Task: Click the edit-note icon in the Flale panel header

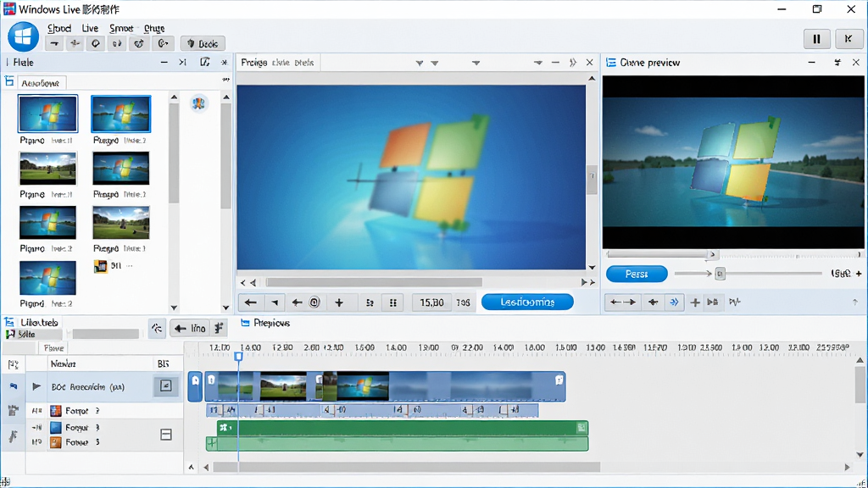Action: coord(205,63)
